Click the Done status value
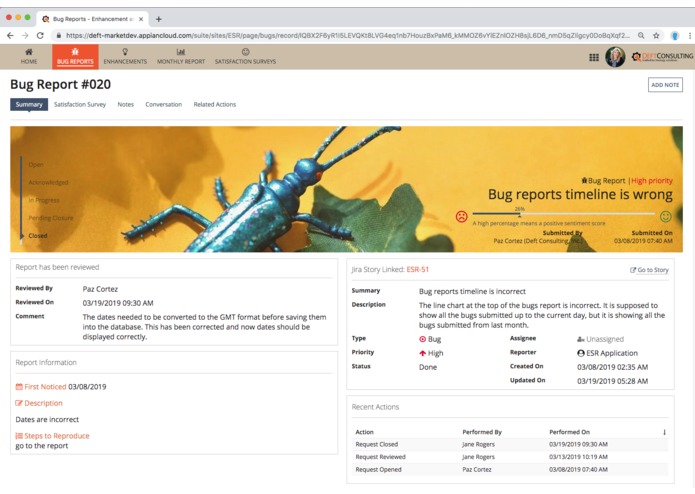Viewport: 695px width, 494px height. tap(428, 367)
